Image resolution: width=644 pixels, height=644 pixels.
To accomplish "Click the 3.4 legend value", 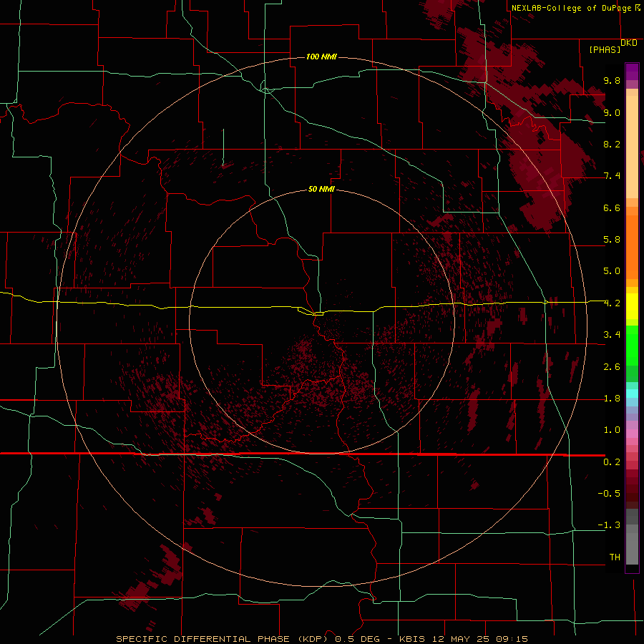I will point(612,335).
